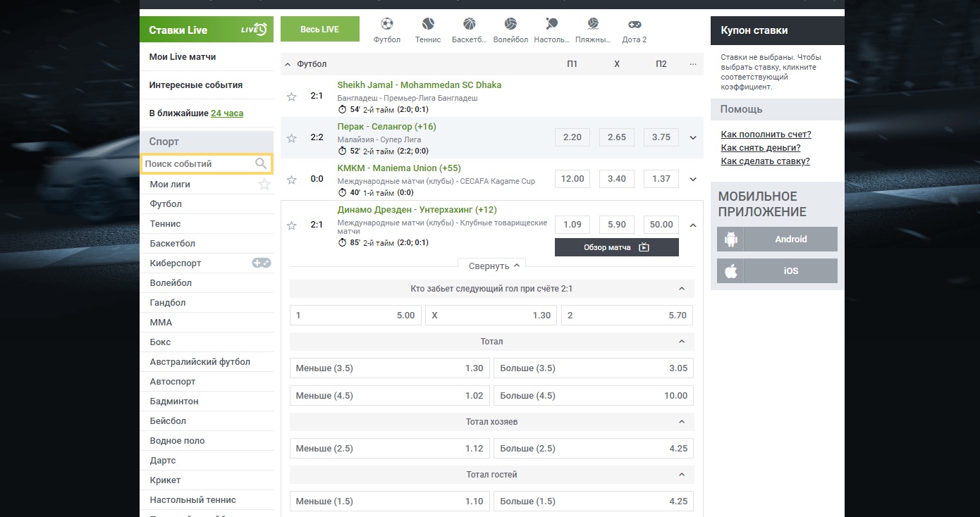Open the Beach volleyball icon in top bar
The height and width of the screenshot is (517, 980).
pos(593,24)
